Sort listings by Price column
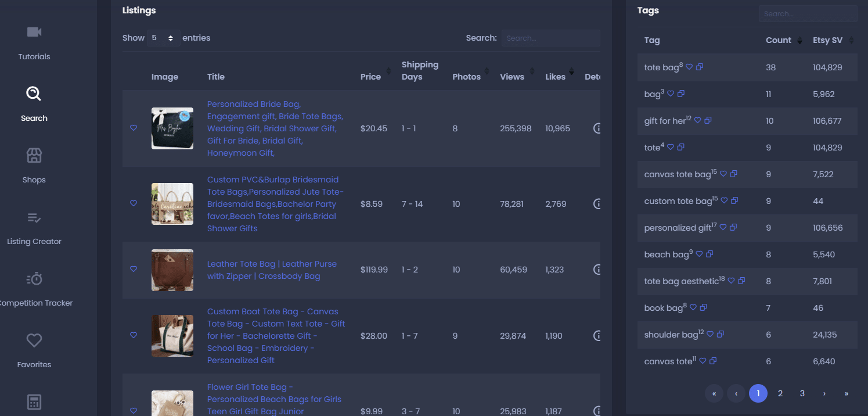Image resolution: width=868 pixels, height=416 pixels. click(370, 77)
